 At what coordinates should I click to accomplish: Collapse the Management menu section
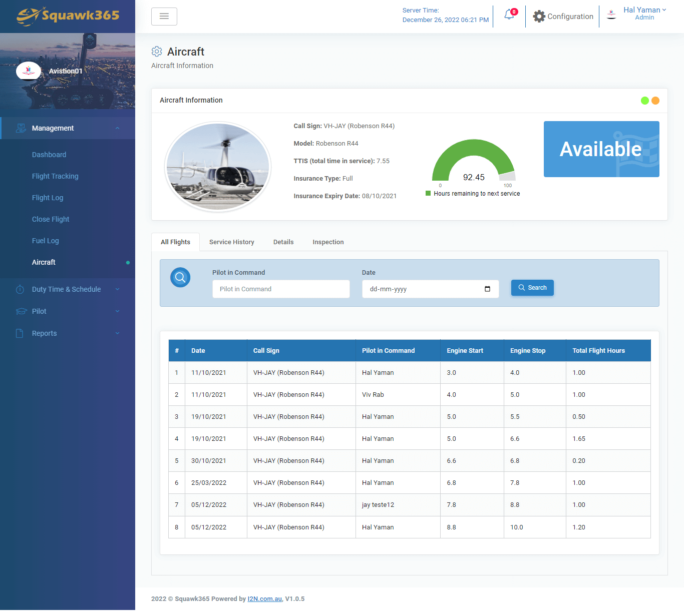[117, 128]
